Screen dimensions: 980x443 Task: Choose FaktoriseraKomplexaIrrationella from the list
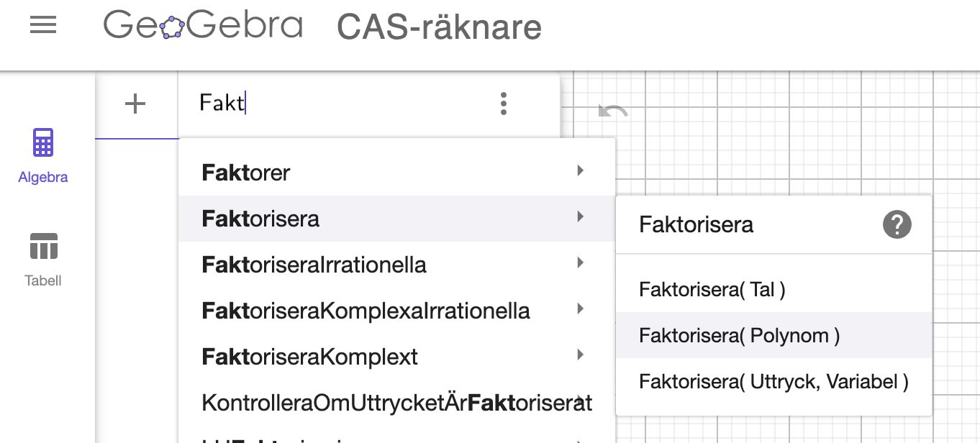366,310
